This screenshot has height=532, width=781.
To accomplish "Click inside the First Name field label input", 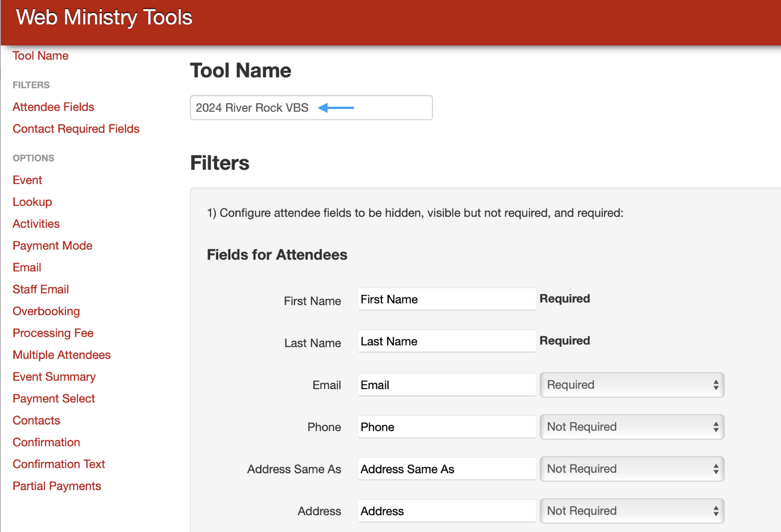I will pos(447,300).
